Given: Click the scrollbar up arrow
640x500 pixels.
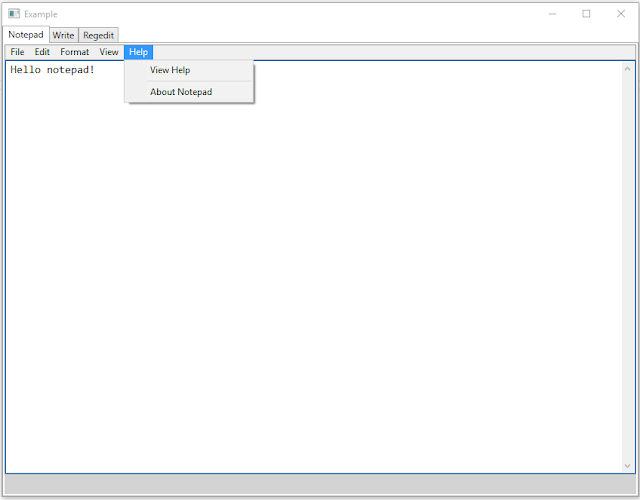Looking at the screenshot, I should pos(627,69).
